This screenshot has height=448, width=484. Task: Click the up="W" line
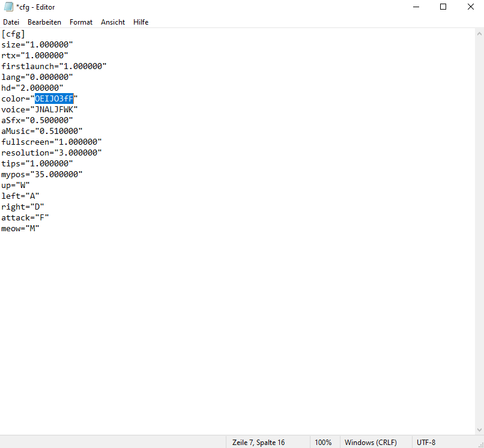(x=16, y=185)
